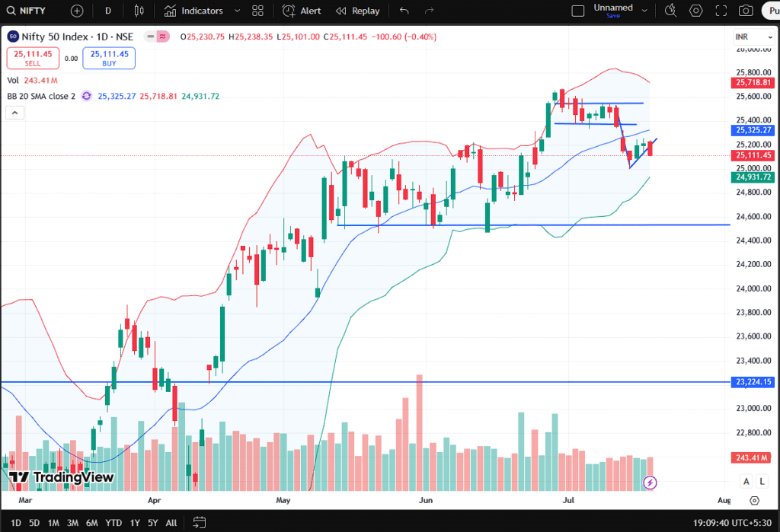Open the D interval selector

pos(108,11)
